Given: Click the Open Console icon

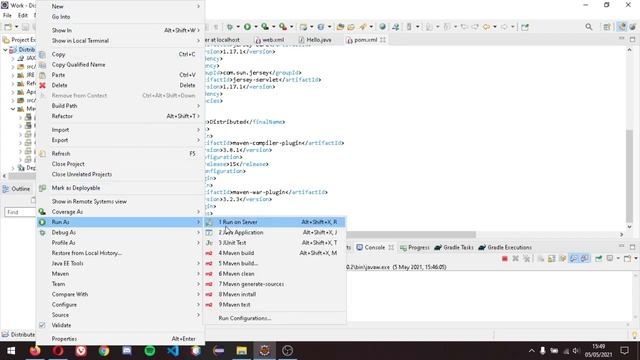Looking at the screenshot, I should click(x=627, y=259).
